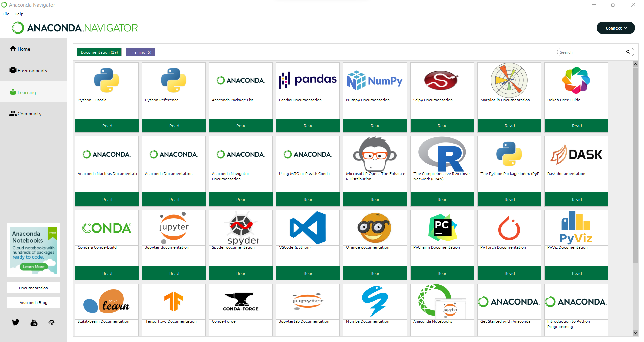Open Anaconda's YouTube channel icon

coord(34,322)
